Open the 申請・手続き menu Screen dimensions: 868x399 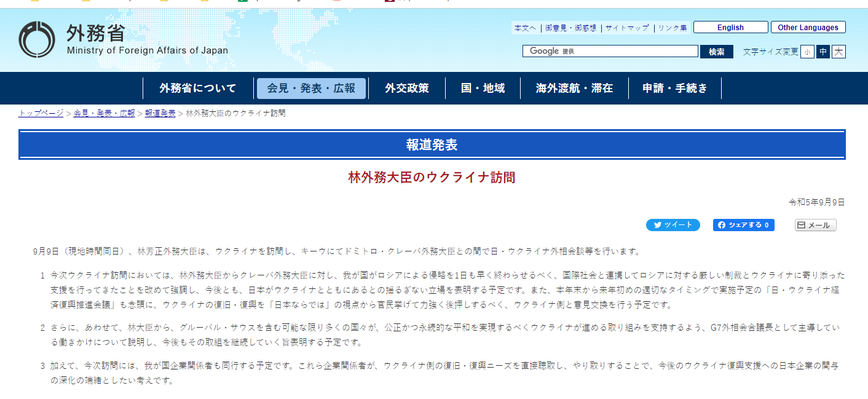674,88
